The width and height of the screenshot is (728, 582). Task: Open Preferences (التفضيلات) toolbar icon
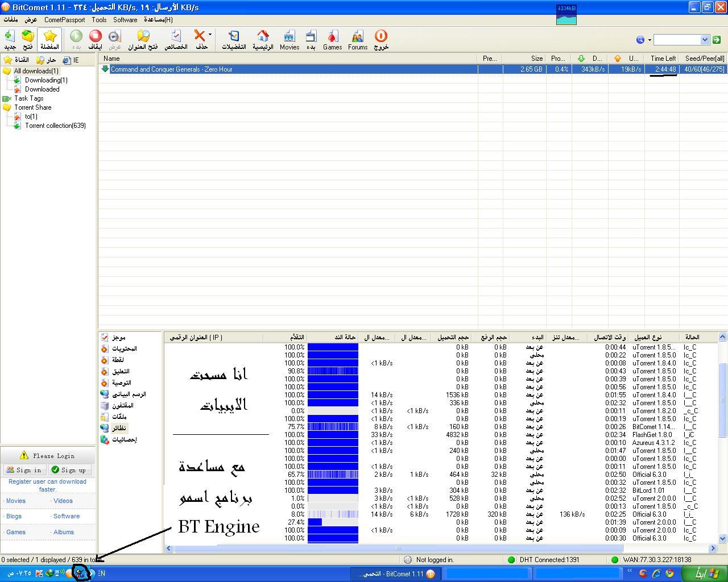tap(234, 40)
